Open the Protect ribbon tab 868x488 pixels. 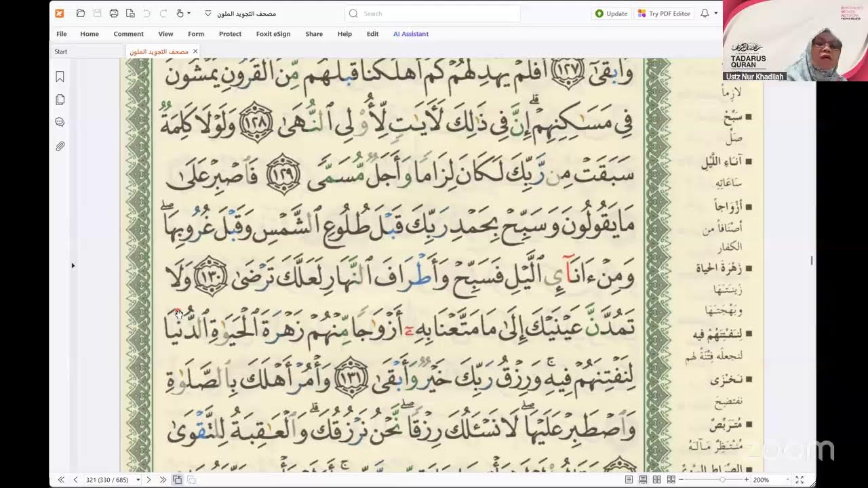coord(230,34)
